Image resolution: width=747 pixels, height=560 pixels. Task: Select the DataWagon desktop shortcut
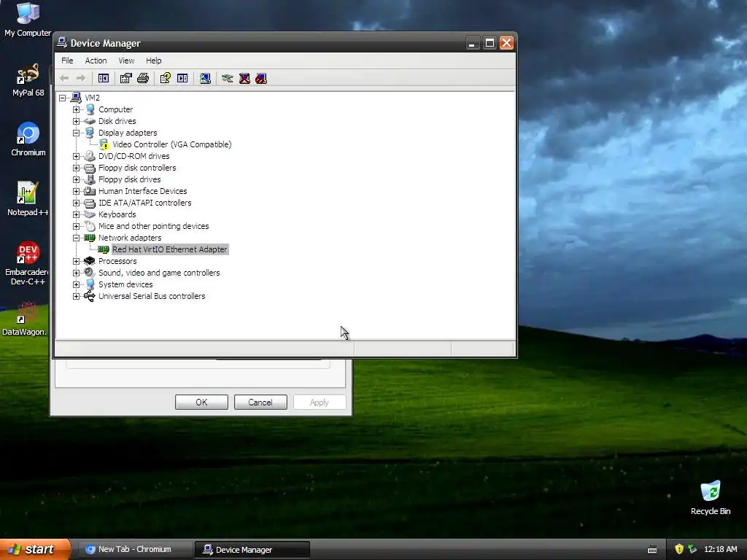(25, 319)
